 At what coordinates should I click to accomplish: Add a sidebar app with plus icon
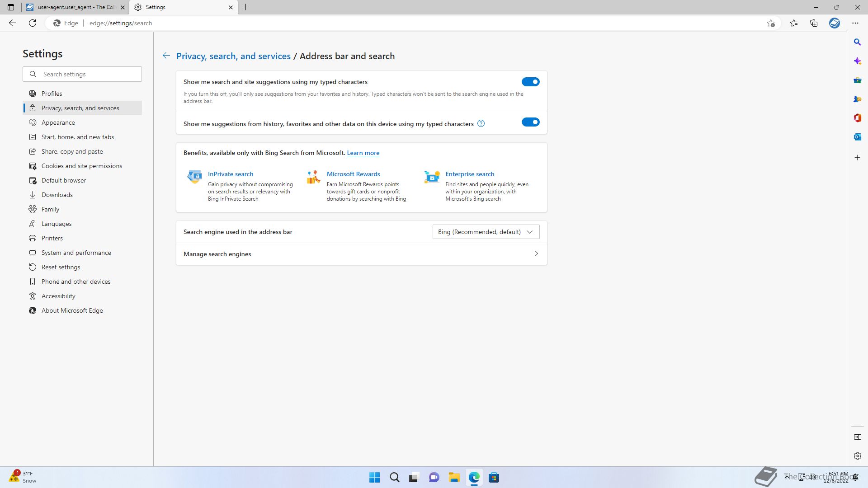click(857, 158)
